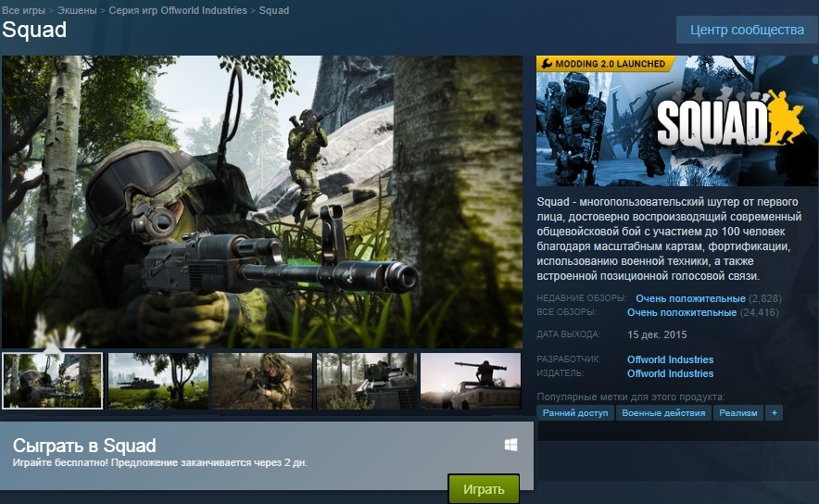The width and height of the screenshot is (819, 504).
Task: Open developer 'Offworld Industries' link
Action: tap(670, 359)
